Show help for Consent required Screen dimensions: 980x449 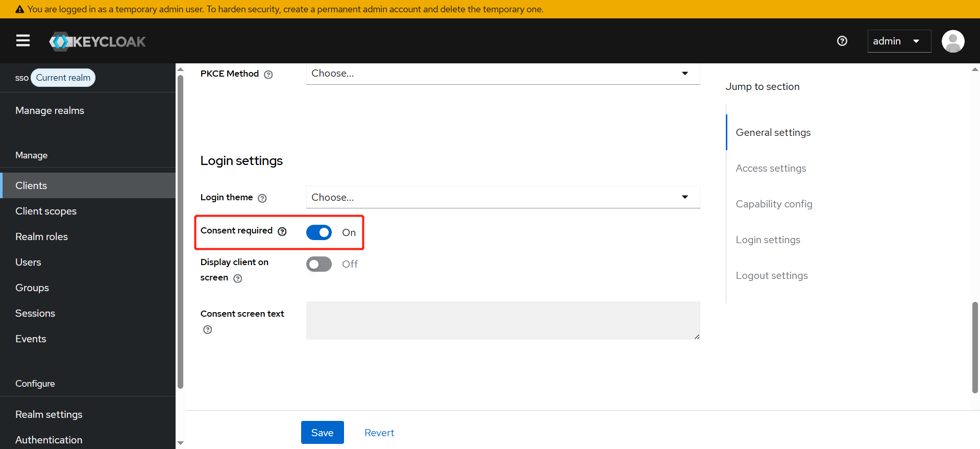click(282, 231)
